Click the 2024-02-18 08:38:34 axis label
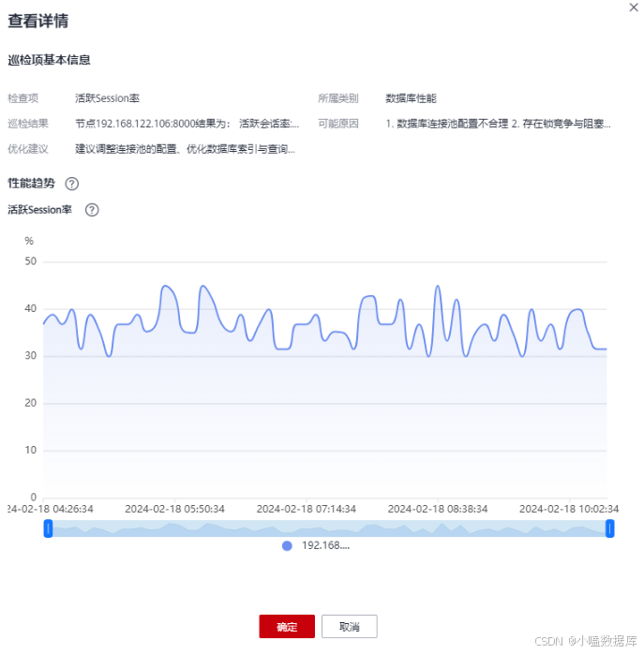Screen dimensions: 644x654 438,510
